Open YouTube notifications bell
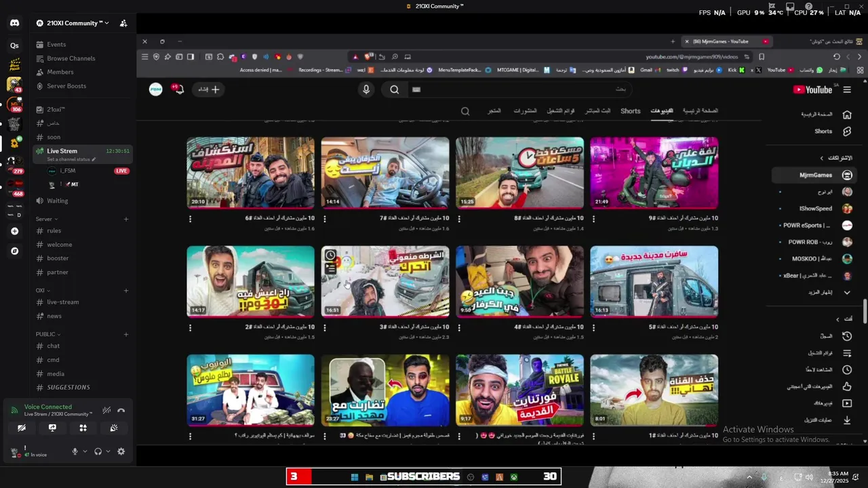 [x=178, y=89]
